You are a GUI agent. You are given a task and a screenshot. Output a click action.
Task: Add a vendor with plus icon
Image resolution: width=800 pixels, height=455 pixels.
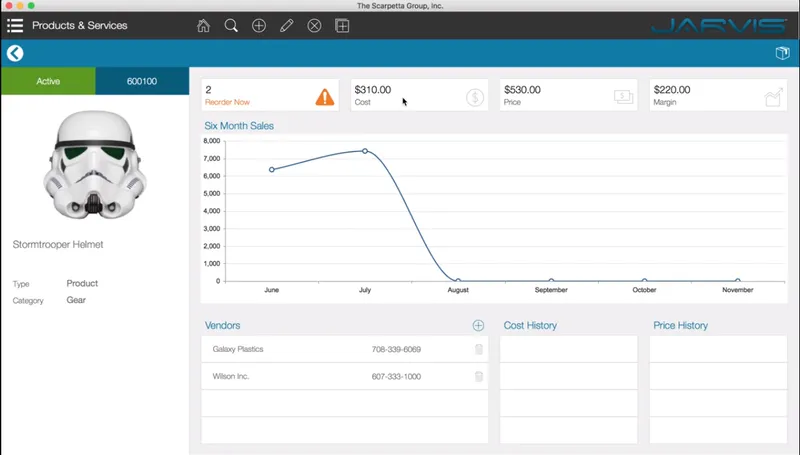(x=478, y=325)
